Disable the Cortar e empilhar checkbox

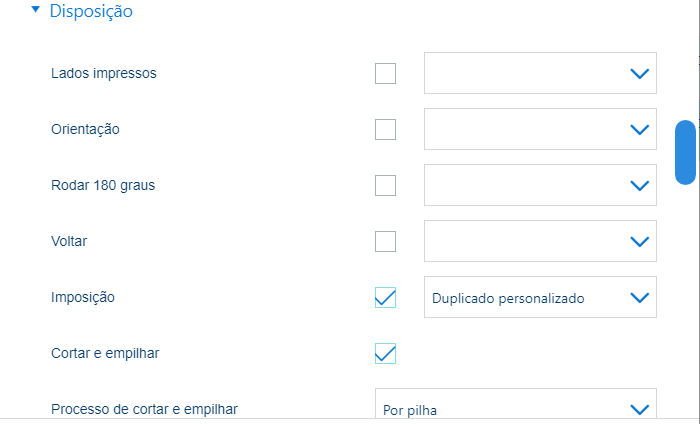point(385,353)
